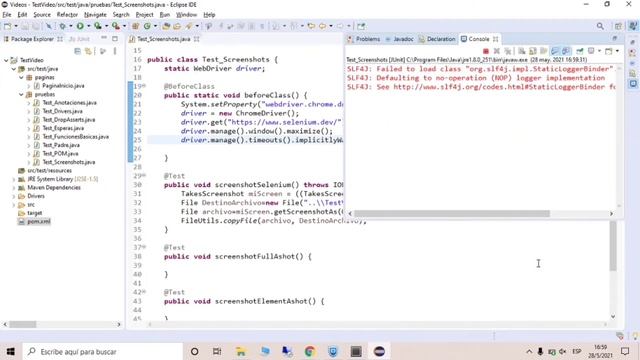This screenshot has height=360, width=640.
Task: Click the Open Task folder icon
Action: (177, 26)
